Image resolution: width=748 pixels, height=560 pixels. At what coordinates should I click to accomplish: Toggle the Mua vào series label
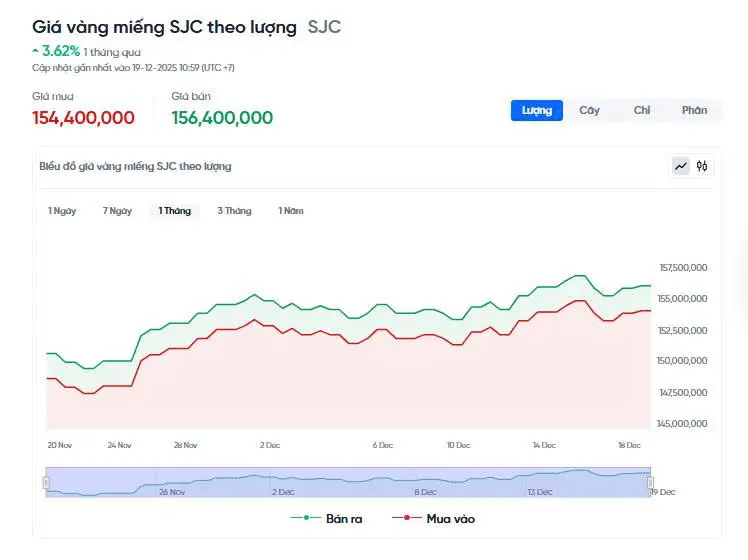click(450, 518)
